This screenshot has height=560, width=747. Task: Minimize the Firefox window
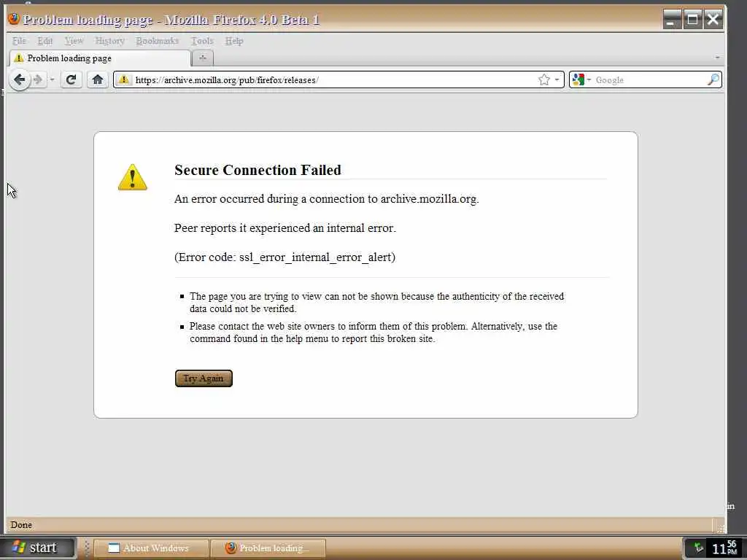[x=672, y=20]
